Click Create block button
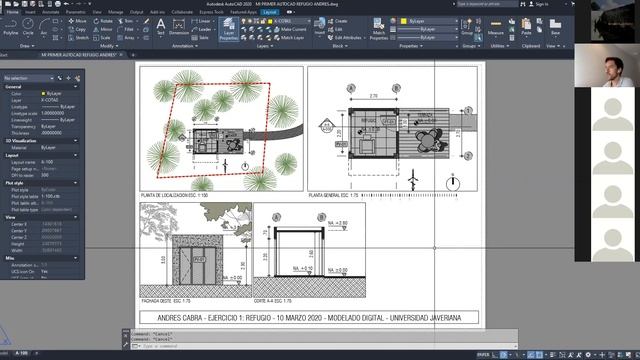This screenshot has height=360, width=640. pos(338,21)
